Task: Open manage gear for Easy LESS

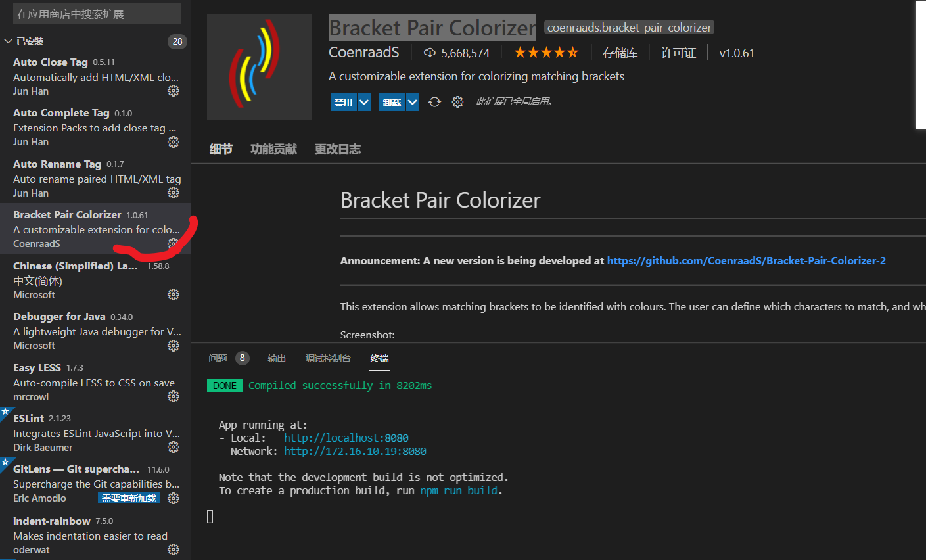Action: 174,396
